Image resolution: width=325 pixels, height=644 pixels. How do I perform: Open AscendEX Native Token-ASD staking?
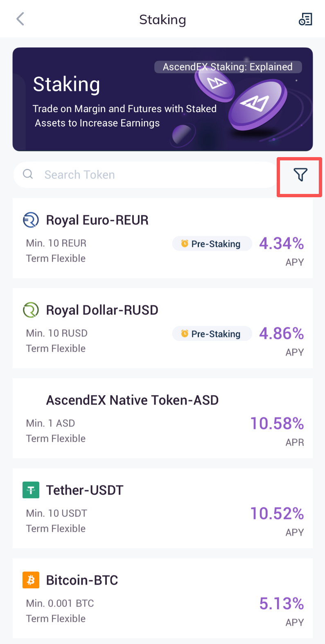[132, 400]
